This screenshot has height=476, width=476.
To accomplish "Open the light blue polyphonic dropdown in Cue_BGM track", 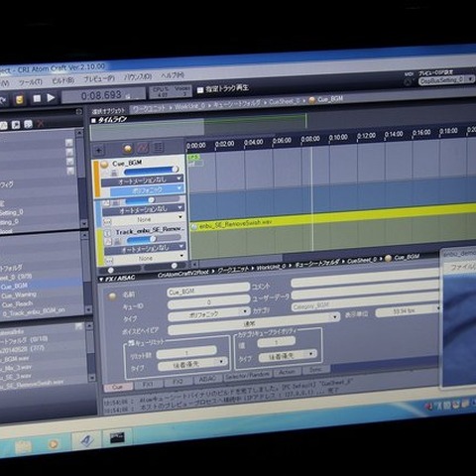I will click(x=147, y=189).
